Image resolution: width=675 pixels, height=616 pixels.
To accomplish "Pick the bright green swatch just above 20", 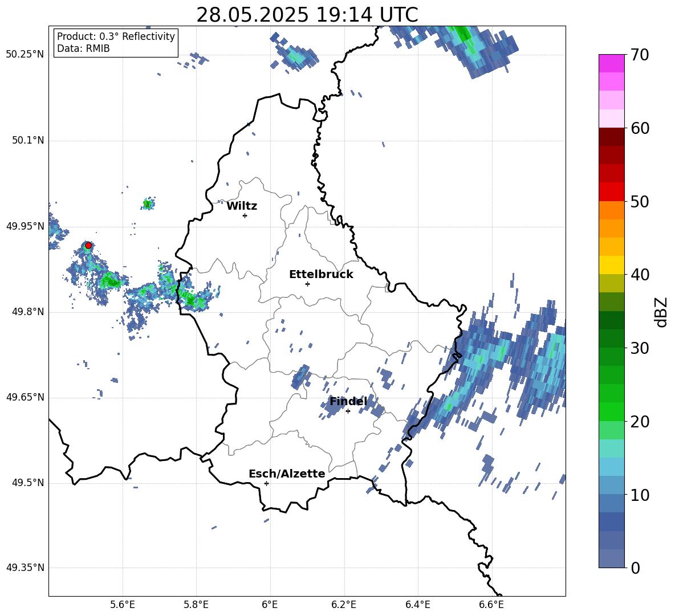I will [611, 411].
